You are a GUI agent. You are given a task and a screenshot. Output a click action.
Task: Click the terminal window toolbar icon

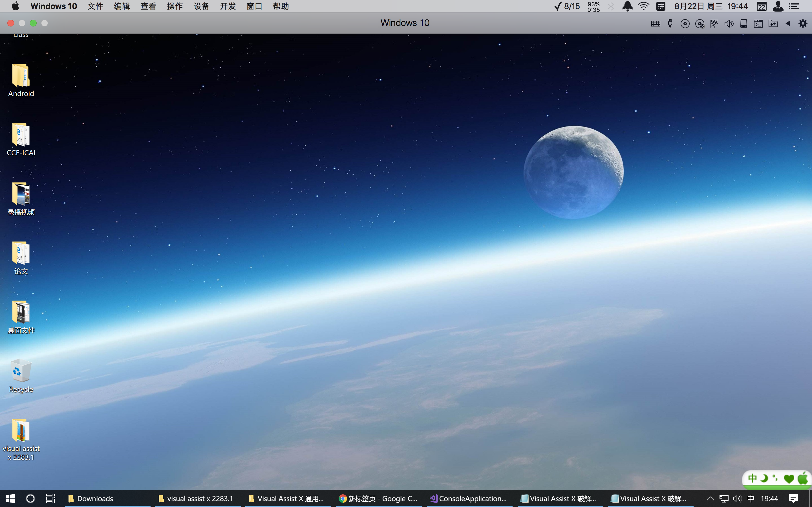point(758,23)
